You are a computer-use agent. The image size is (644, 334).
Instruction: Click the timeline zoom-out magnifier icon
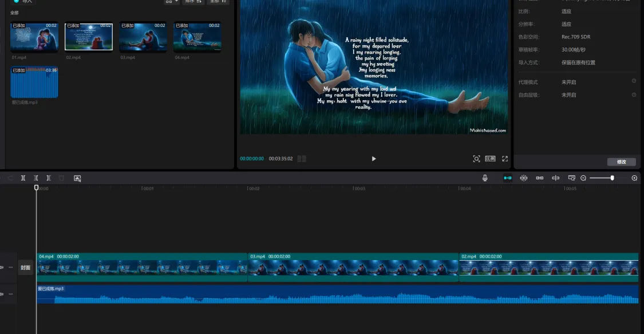[583, 178]
